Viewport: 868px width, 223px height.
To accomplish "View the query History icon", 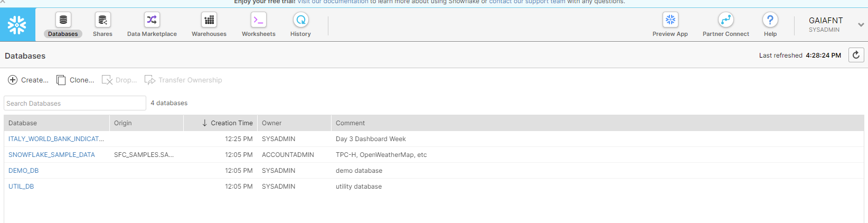I will [300, 21].
